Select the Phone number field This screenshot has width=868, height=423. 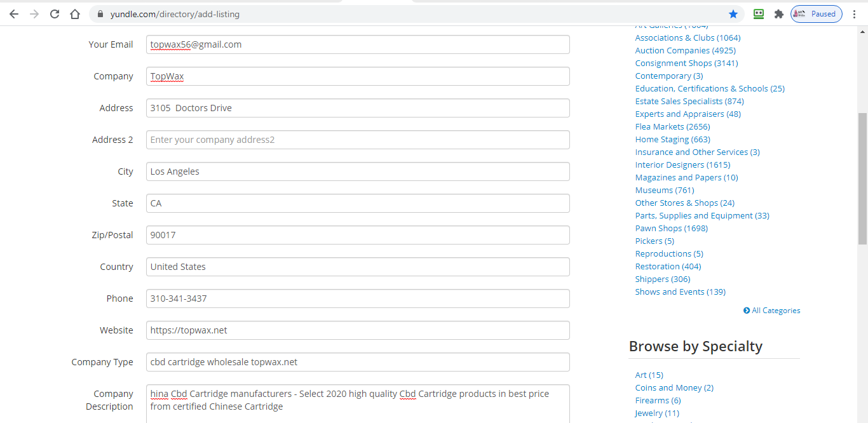[358, 299]
